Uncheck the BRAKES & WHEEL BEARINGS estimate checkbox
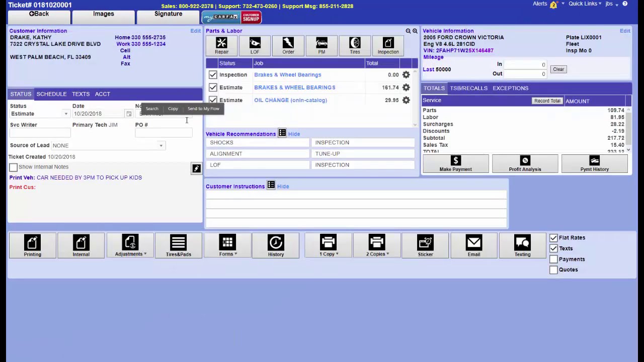Viewport: 644px width, 362px height. point(213,87)
